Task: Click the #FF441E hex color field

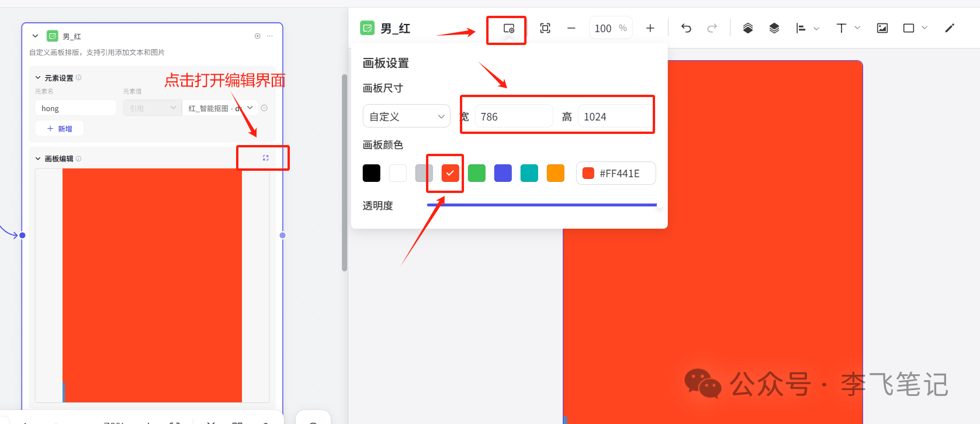Action: (x=616, y=173)
